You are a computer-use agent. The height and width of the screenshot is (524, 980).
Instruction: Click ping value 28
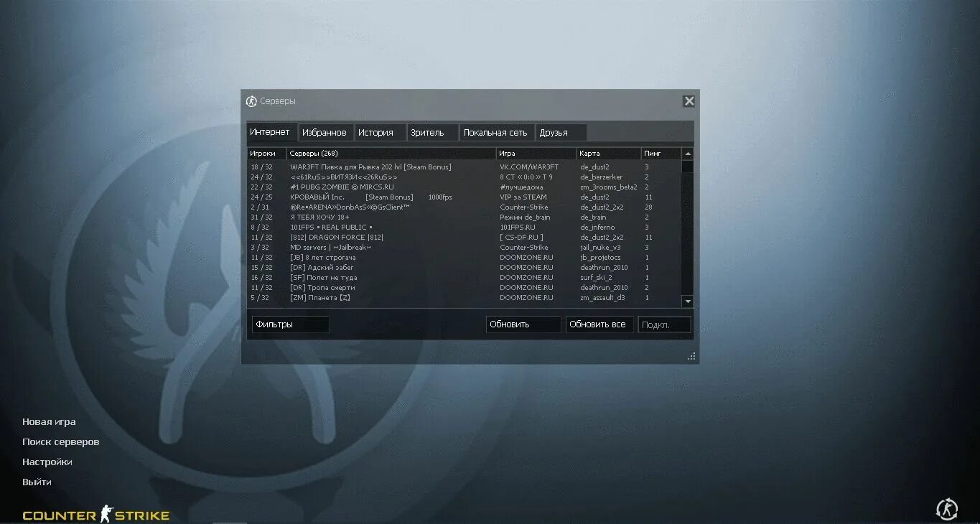(x=648, y=207)
